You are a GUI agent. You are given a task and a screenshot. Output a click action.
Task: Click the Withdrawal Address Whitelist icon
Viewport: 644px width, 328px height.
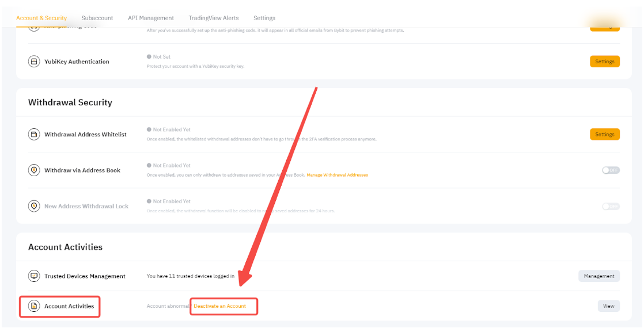[34, 135]
